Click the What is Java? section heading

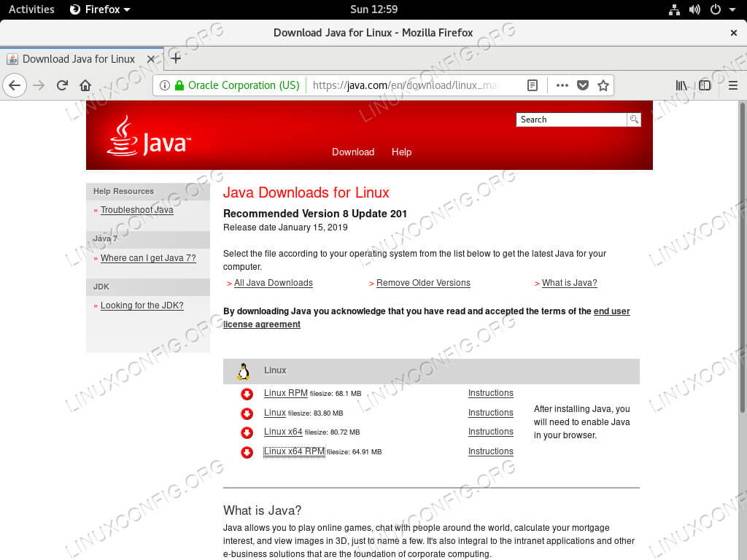coord(262,510)
